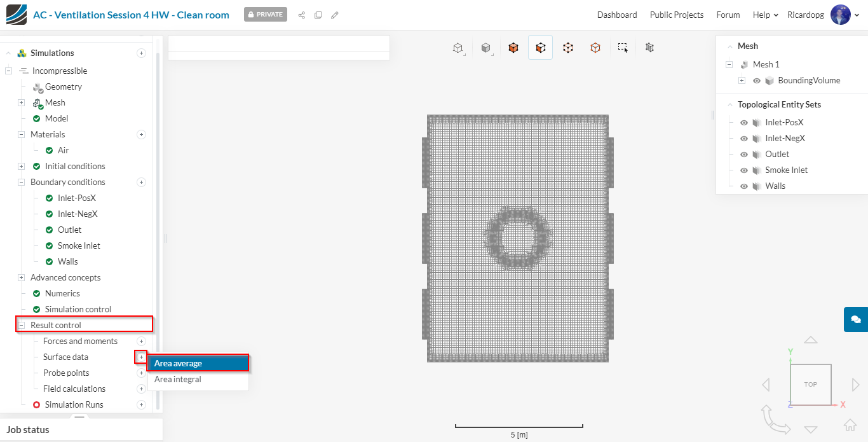Click the TOP face of orientation cube
The height and width of the screenshot is (442, 868).
coord(810,384)
